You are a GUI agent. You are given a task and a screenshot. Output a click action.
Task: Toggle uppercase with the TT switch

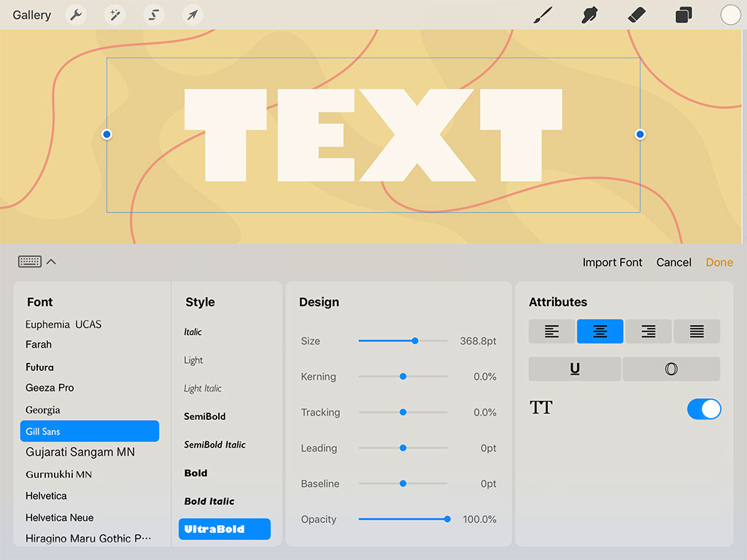703,409
